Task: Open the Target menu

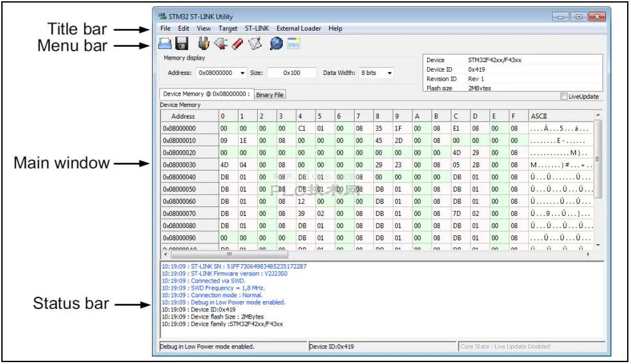Action: [x=228, y=28]
